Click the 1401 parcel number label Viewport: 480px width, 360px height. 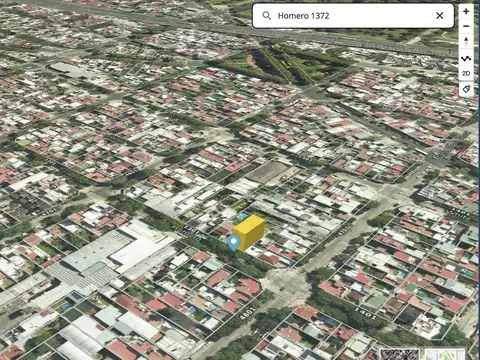tap(365, 313)
